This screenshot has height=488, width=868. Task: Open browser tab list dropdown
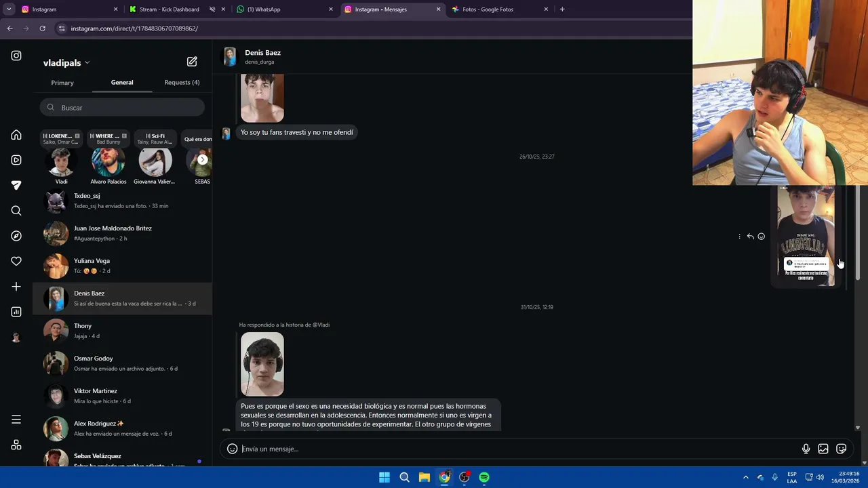(x=9, y=9)
